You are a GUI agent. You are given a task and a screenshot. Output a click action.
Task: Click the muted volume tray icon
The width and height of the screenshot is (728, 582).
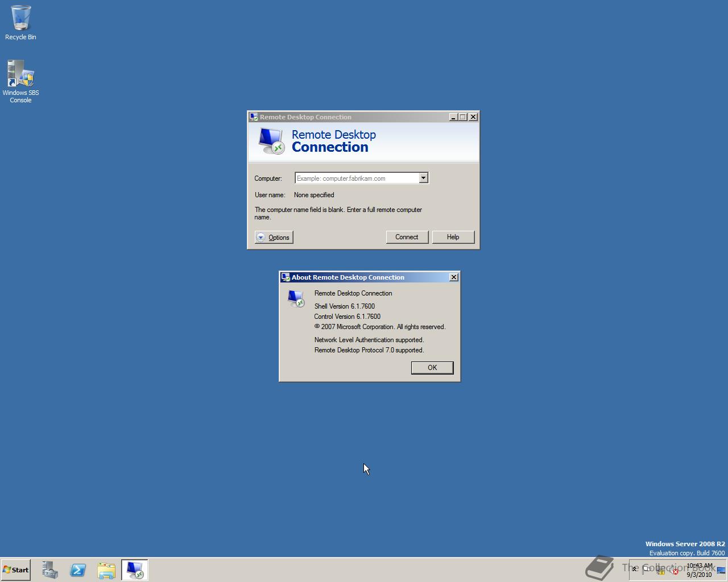click(673, 570)
